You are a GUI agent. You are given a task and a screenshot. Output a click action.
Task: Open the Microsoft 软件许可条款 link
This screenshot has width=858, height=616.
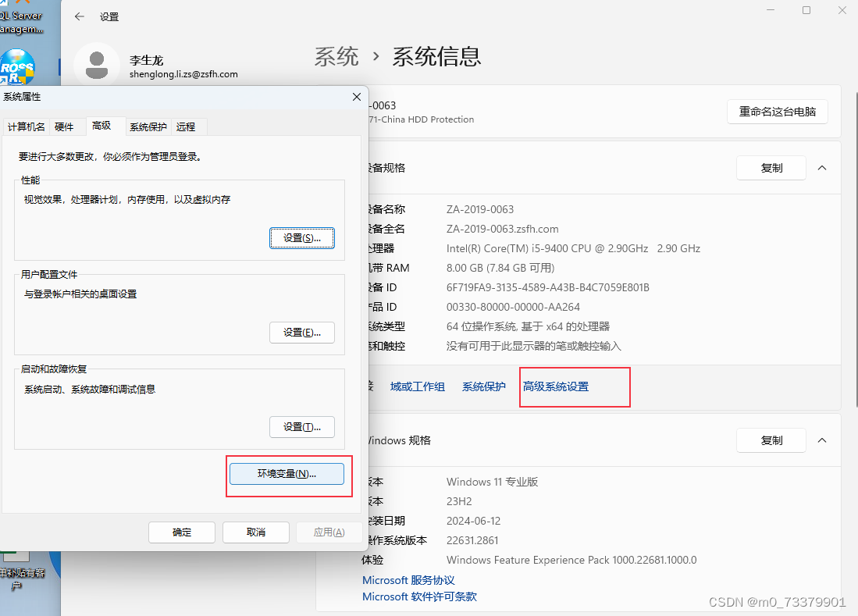tap(420, 596)
